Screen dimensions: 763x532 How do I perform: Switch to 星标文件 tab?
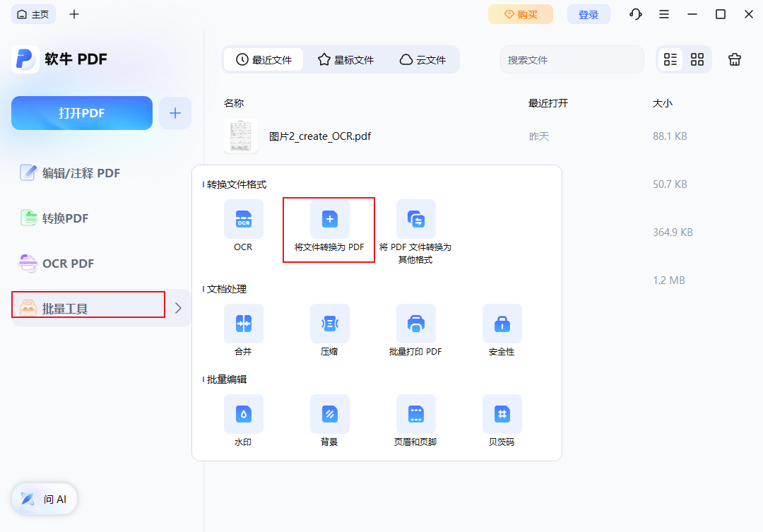coord(346,59)
